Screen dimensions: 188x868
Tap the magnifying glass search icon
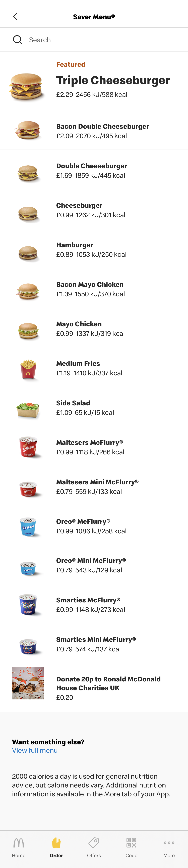[x=18, y=39]
